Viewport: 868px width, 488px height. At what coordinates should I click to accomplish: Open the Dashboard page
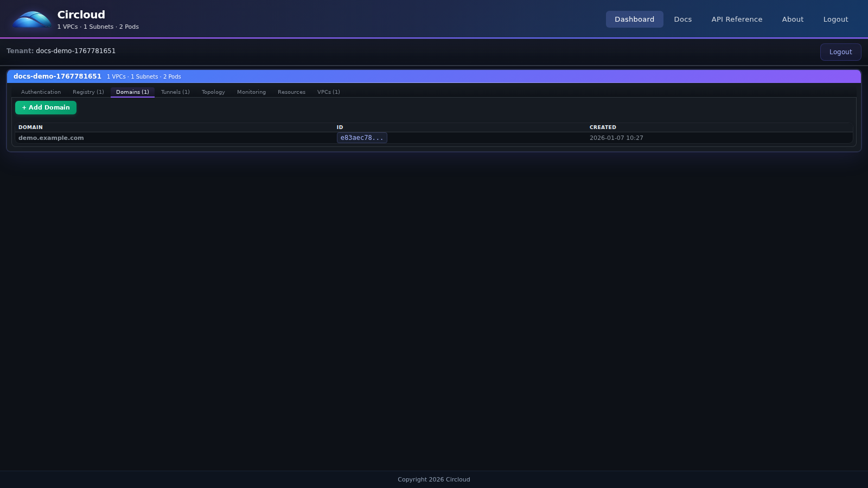click(x=634, y=19)
